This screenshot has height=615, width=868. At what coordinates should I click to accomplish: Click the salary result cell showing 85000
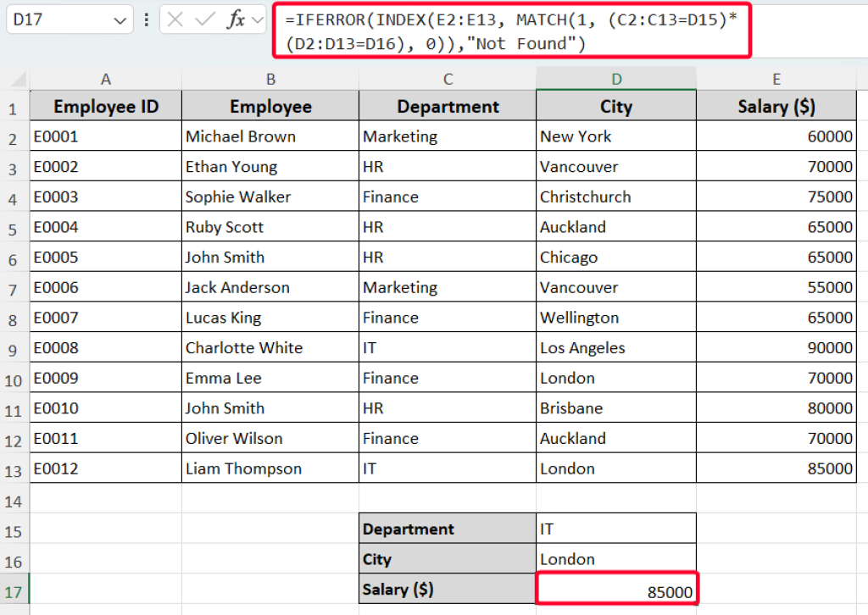click(616, 589)
